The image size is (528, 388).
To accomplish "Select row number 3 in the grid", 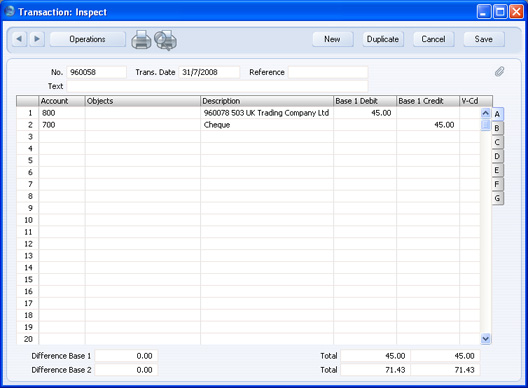I will (28, 137).
